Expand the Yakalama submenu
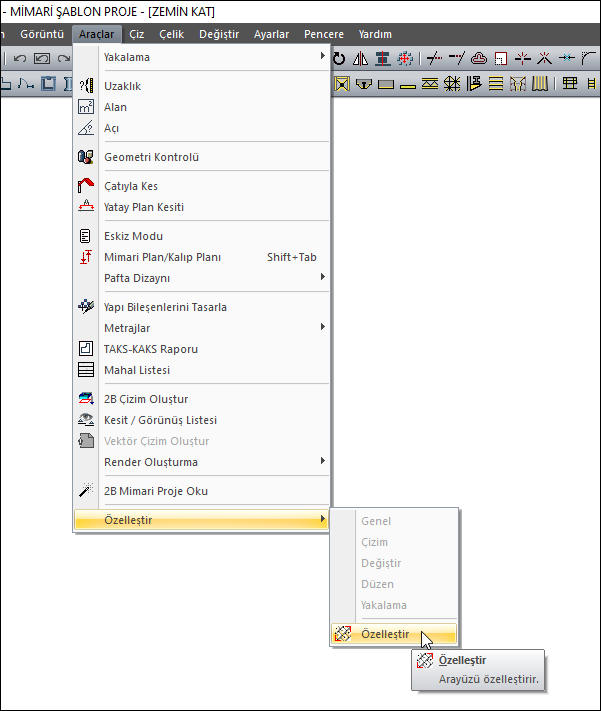The width and height of the screenshot is (601, 711). (202, 57)
